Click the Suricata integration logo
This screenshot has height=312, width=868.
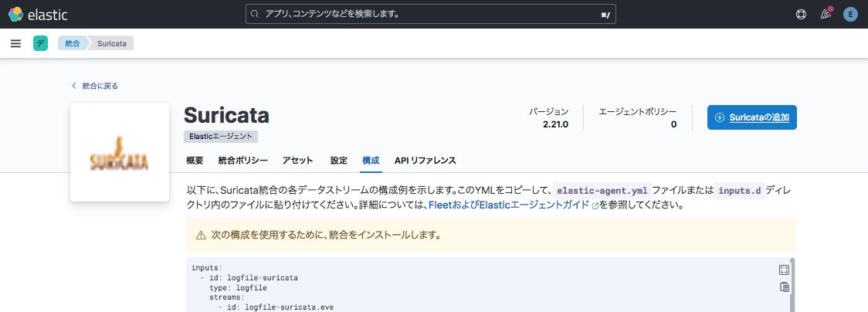(x=120, y=152)
